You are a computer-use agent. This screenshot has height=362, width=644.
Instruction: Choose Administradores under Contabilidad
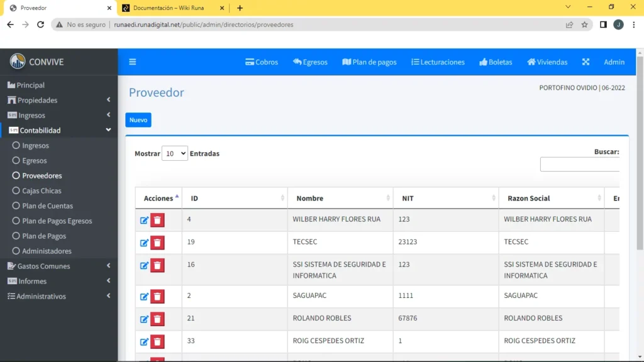pos(47,251)
